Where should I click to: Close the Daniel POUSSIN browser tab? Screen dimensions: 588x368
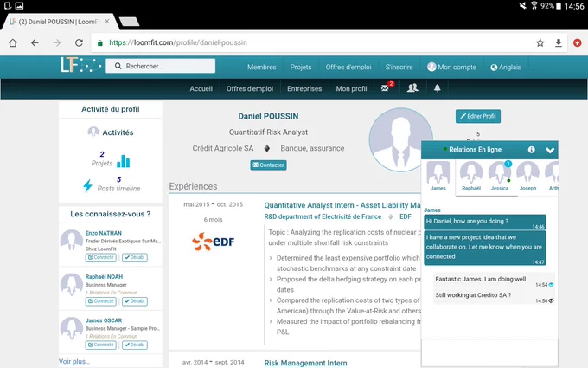click(107, 22)
